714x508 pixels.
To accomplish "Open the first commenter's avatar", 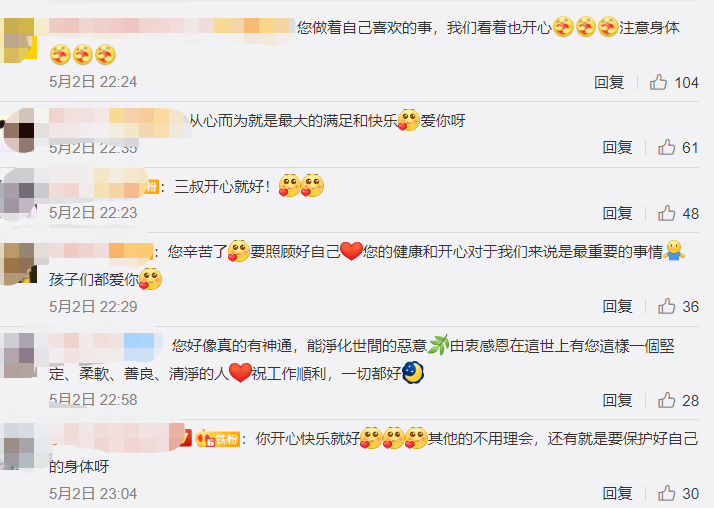I will coord(19,41).
